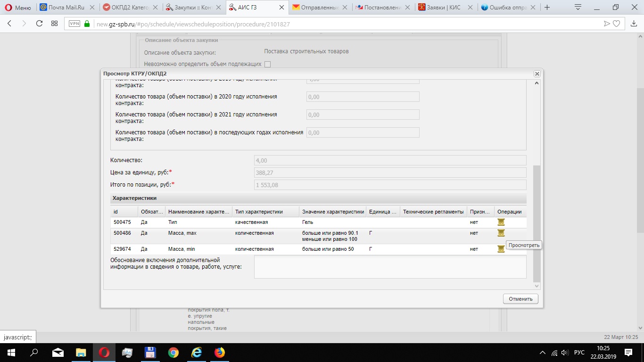Click the Обоснование включения text area

(x=390, y=267)
